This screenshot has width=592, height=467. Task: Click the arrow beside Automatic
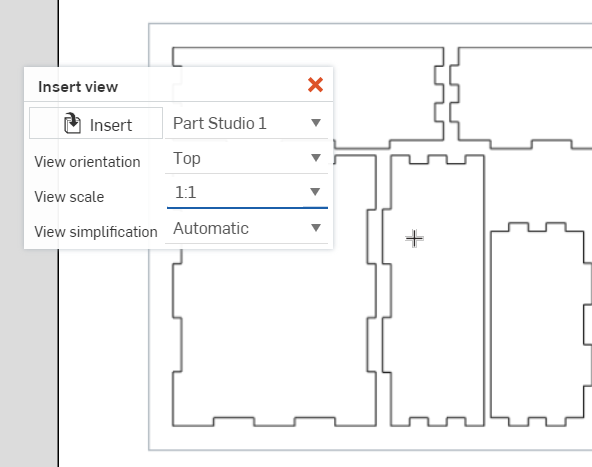point(316,228)
